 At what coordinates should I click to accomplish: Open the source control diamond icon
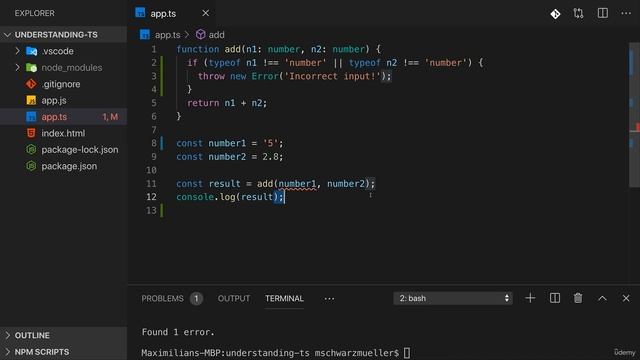555,14
